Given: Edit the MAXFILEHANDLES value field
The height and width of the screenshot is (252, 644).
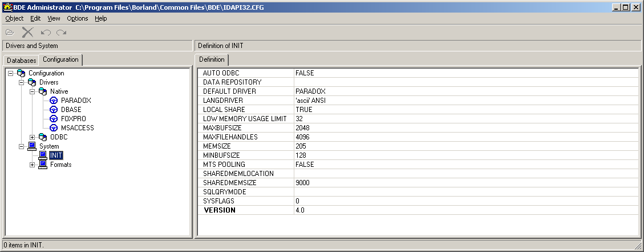Looking at the screenshot, I should pos(465,137).
